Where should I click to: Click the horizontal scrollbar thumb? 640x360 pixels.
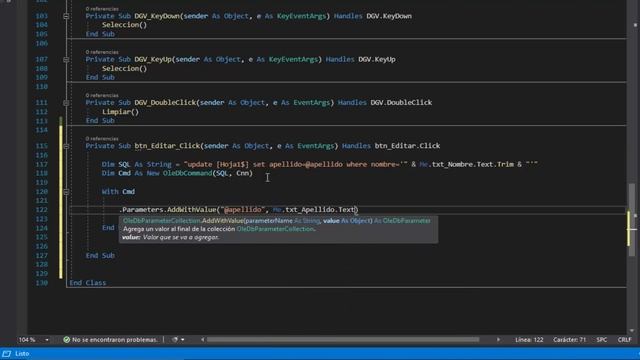343,340
